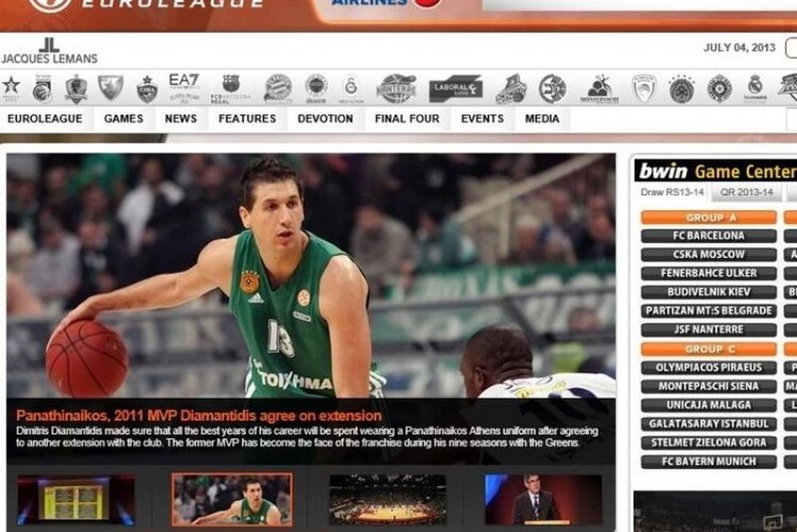
Task: Open the Laboral Kutxa team logo
Action: tap(455, 88)
